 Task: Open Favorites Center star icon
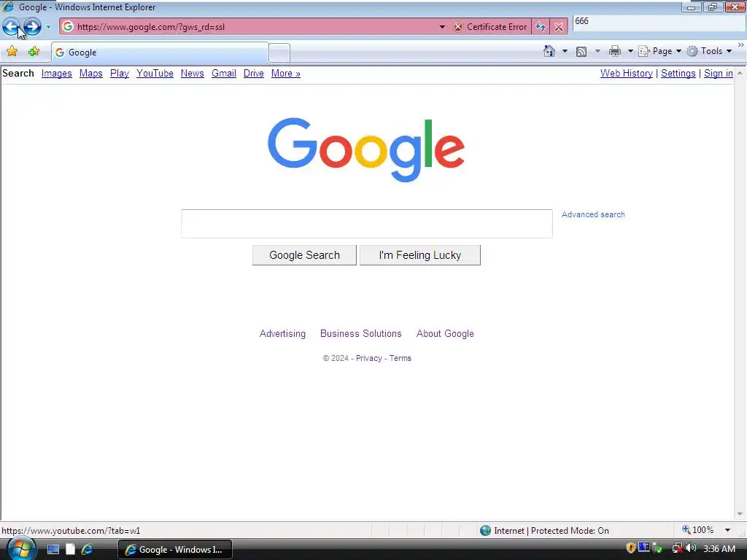pos(12,52)
